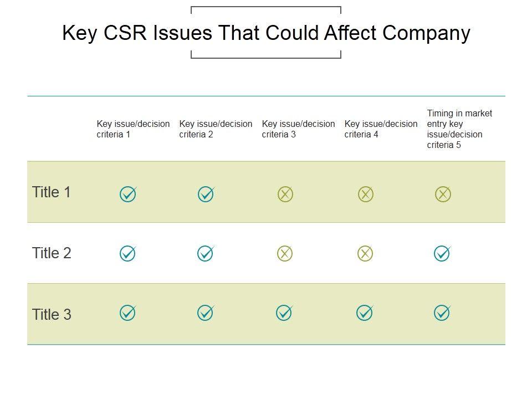Click Title 2 criteria 4 cross icon

(x=365, y=254)
